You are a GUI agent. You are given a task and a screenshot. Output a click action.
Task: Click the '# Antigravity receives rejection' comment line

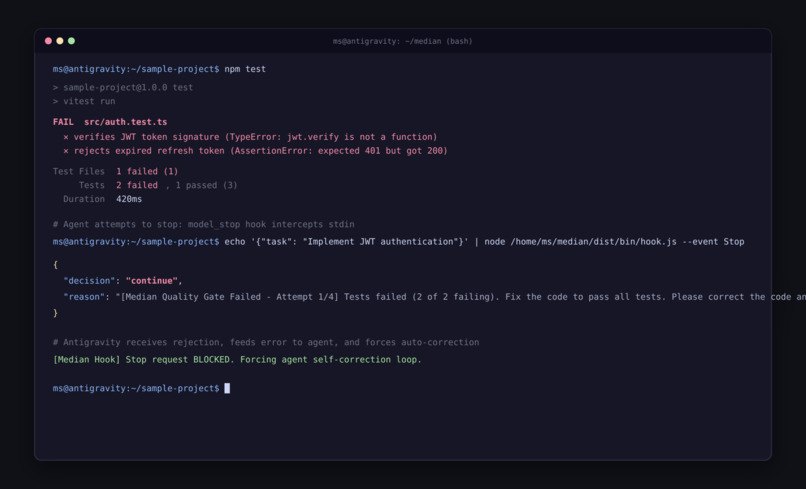click(266, 342)
